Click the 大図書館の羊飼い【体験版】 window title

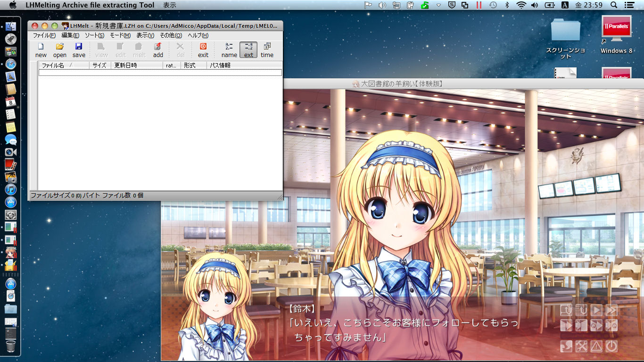[x=397, y=84]
